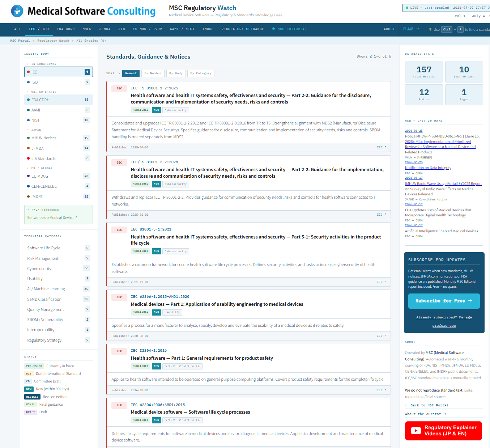Filter issuing body by FDA CDRH
490x448 pixels.
pyautogui.click(x=59, y=100)
